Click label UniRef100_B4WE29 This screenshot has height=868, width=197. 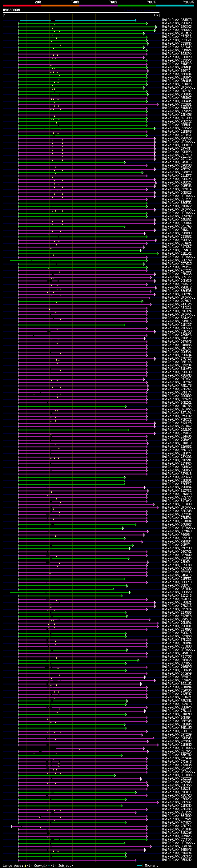point(177,64)
